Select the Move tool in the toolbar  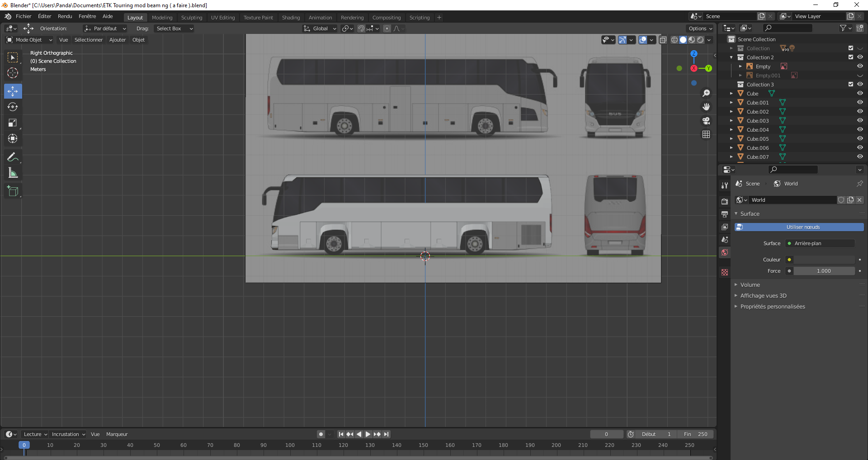click(x=13, y=91)
